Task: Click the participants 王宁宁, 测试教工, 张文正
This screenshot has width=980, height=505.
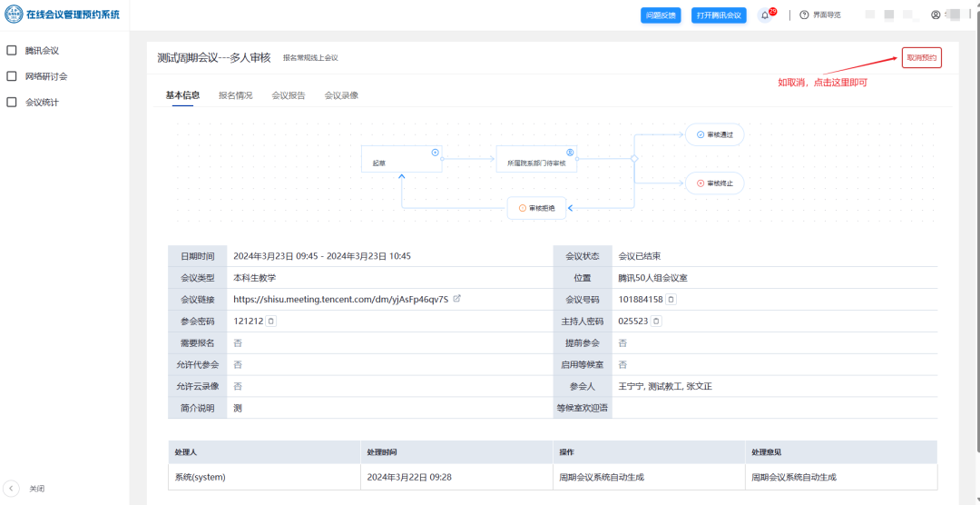Action: tap(665, 386)
